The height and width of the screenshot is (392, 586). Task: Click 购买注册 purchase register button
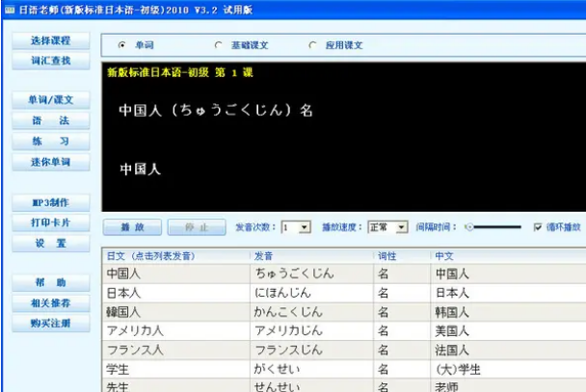point(51,324)
